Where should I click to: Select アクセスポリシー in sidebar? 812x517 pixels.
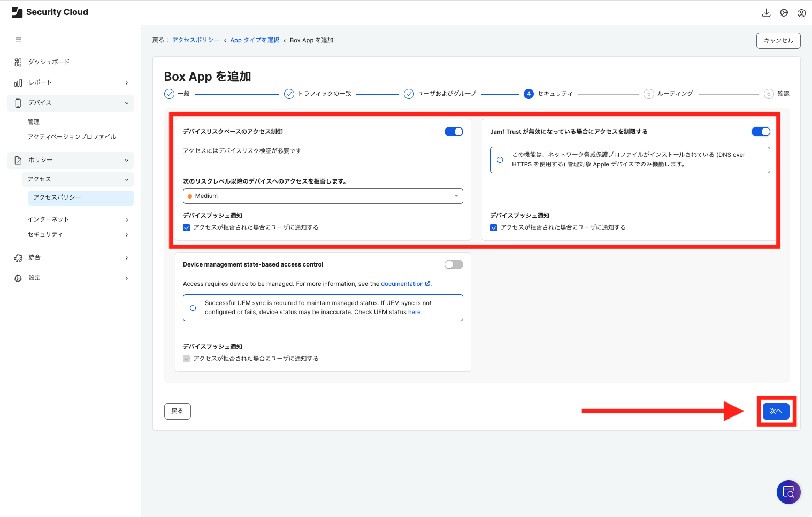coord(81,197)
